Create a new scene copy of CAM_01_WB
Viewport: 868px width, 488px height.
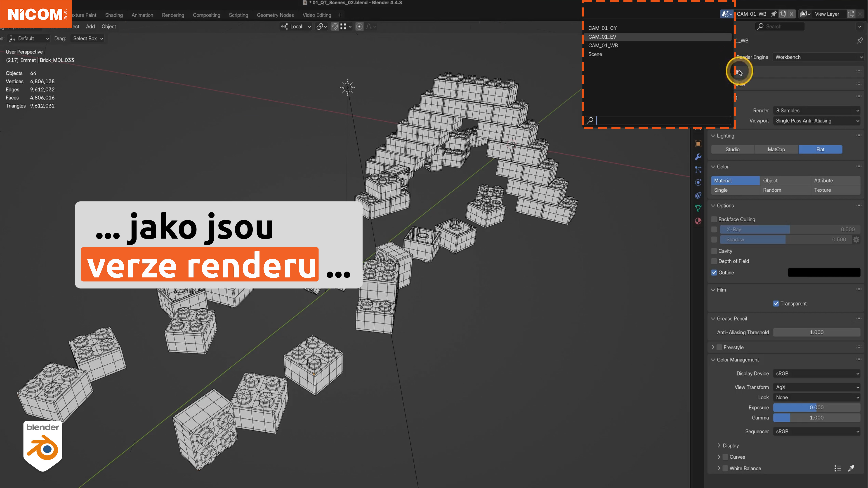click(783, 14)
